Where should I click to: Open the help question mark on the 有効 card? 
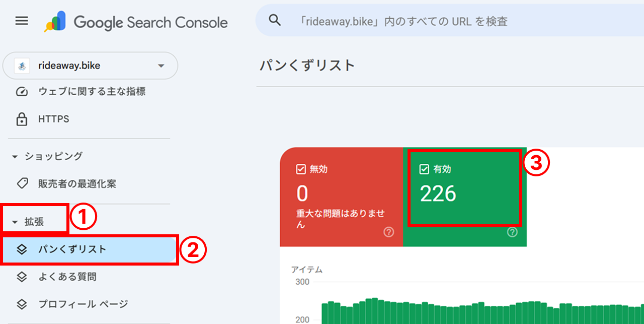(x=512, y=233)
